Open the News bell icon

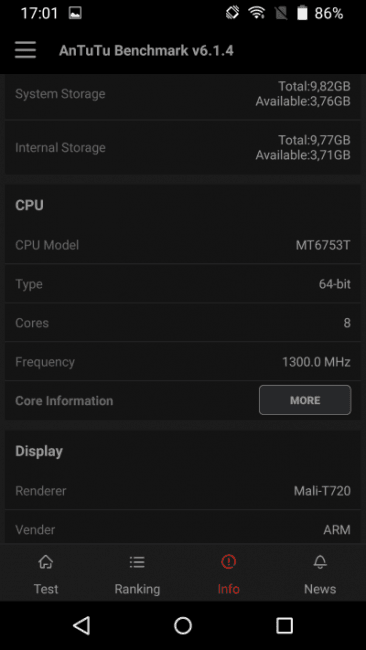[320, 563]
